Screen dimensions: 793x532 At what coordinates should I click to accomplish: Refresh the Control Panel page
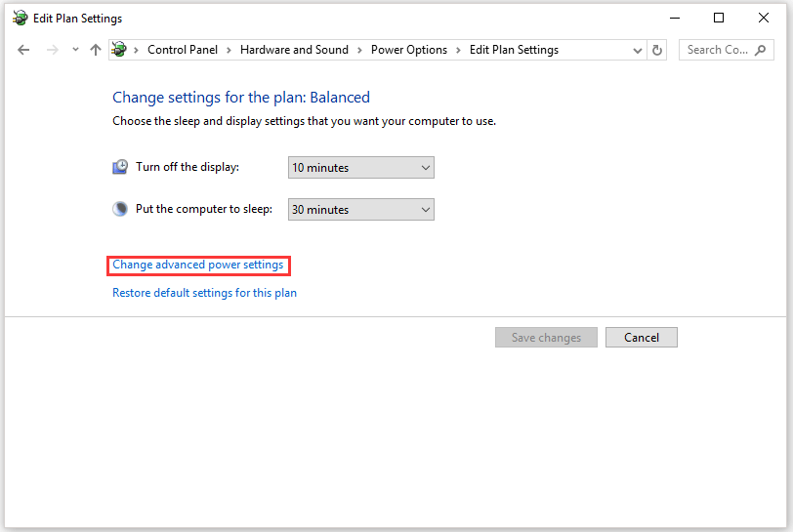657,50
